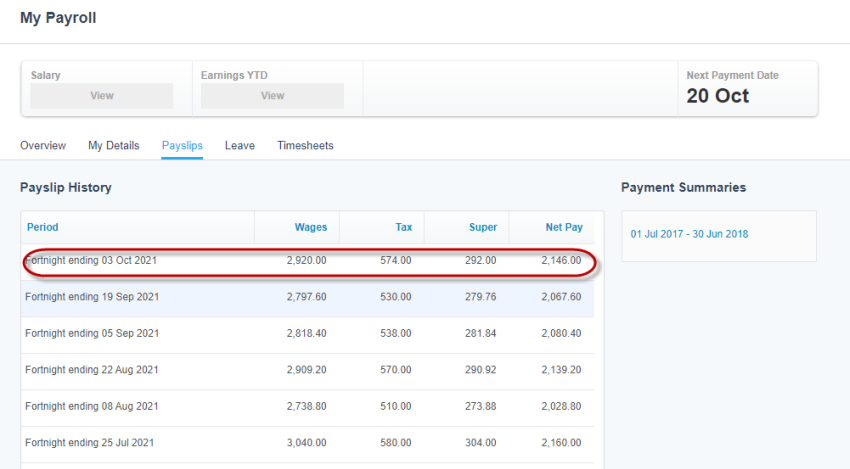This screenshot has width=850, height=469.
Task: Sort by the Period column header
Action: tap(43, 227)
